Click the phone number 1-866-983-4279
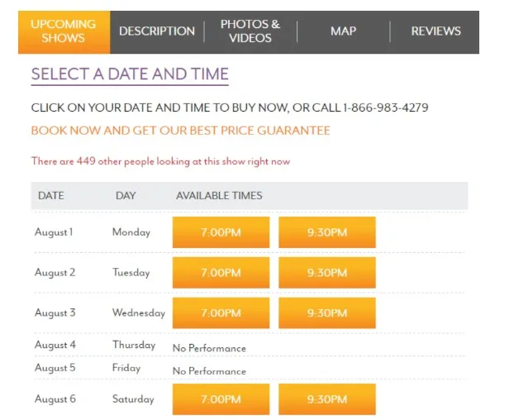The image size is (514, 420). pos(385,107)
